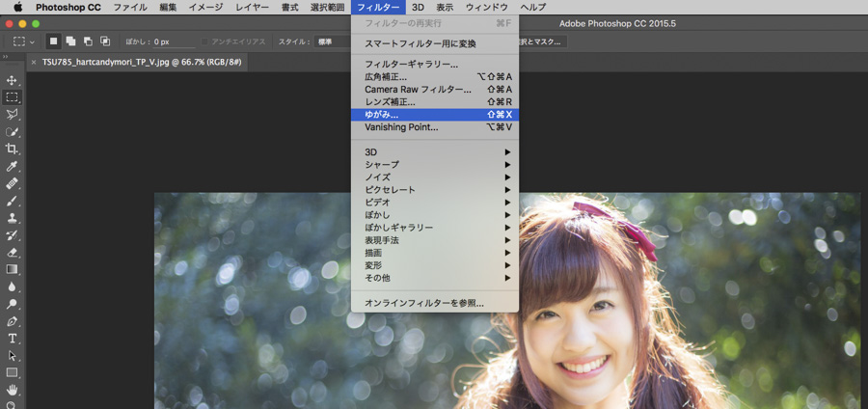Choose オンラインフィルターを参照...
This screenshot has width=868, height=409.
[x=435, y=303]
